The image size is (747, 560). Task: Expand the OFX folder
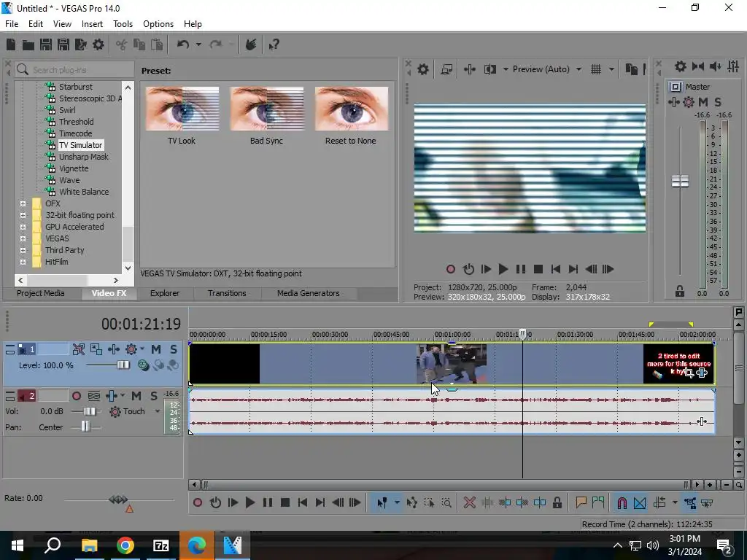23,203
